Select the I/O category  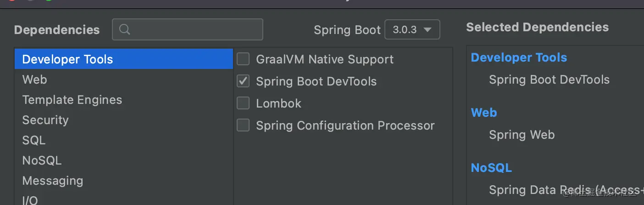point(30,200)
